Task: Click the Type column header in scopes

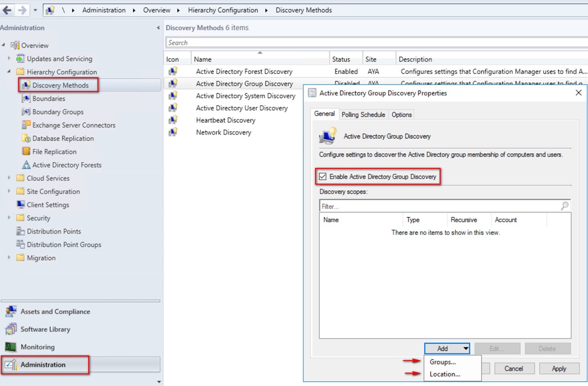Action: (425, 219)
